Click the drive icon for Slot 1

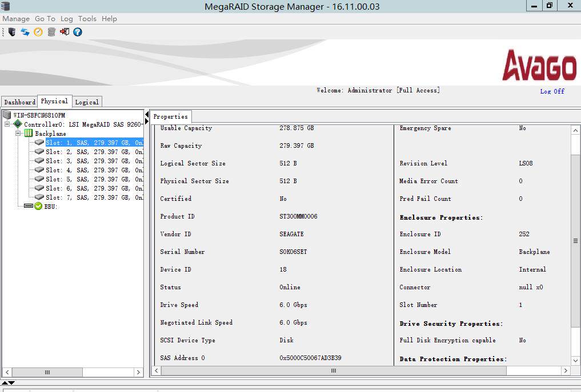click(39, 142)
